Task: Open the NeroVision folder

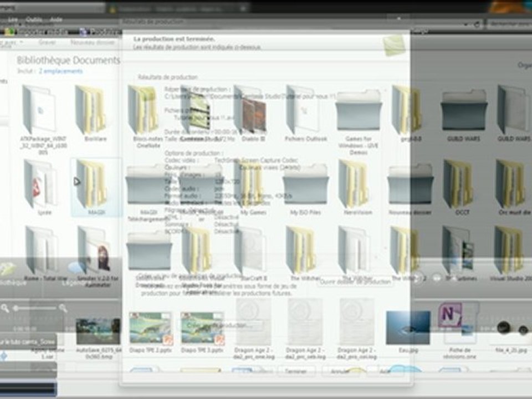Action: pos(357,187)
